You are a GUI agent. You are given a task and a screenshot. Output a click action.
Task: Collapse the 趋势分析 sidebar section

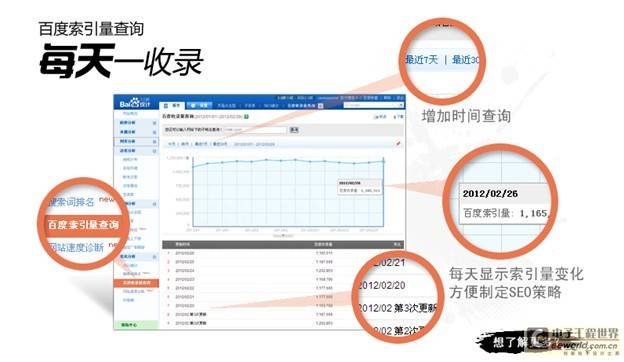154,123
